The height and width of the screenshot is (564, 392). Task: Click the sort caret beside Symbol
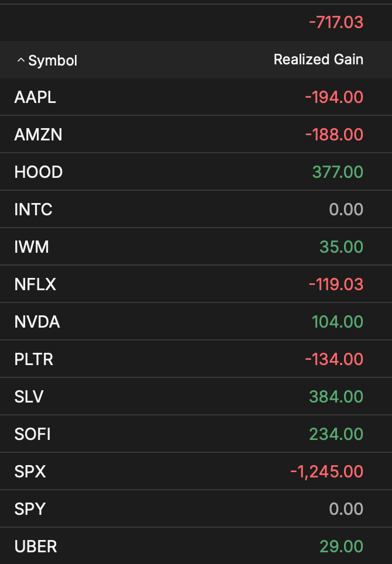20,60
